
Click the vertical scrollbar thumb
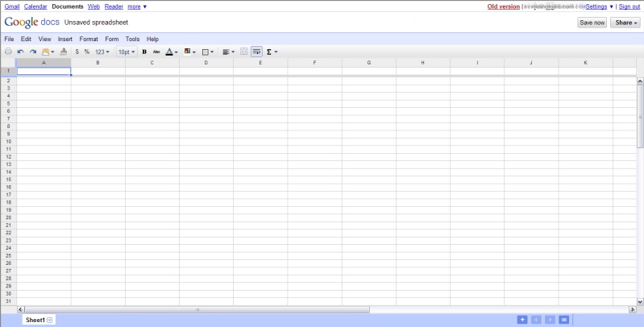pos(640,117)
